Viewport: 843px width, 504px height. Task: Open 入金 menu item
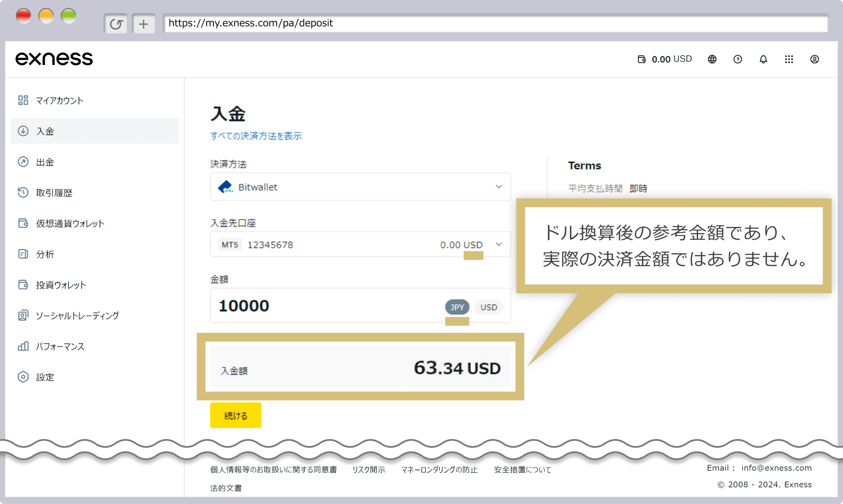94,131
